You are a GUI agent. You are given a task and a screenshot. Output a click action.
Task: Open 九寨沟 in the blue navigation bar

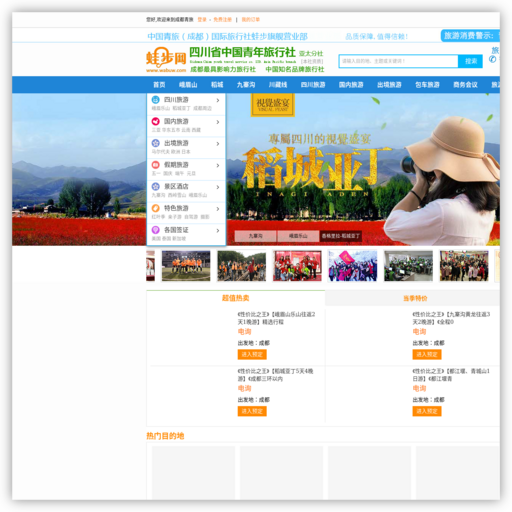pos(246,85)
